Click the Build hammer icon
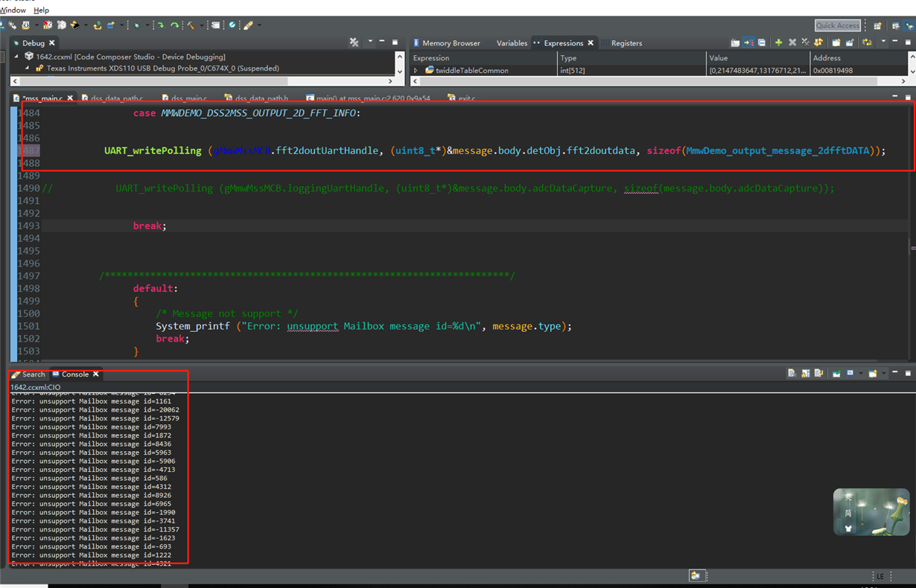Viewport: 916px width, 588px height. 191,25
